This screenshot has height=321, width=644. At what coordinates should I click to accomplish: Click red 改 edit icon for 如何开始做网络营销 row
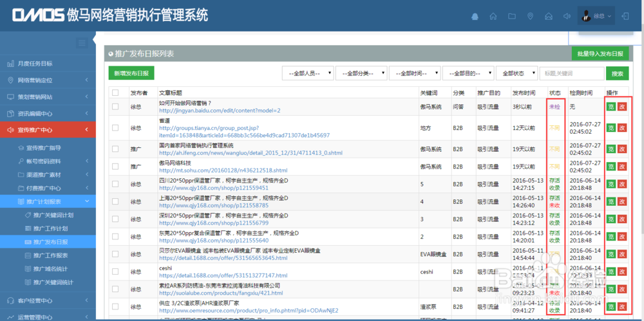tap(622, 107)
